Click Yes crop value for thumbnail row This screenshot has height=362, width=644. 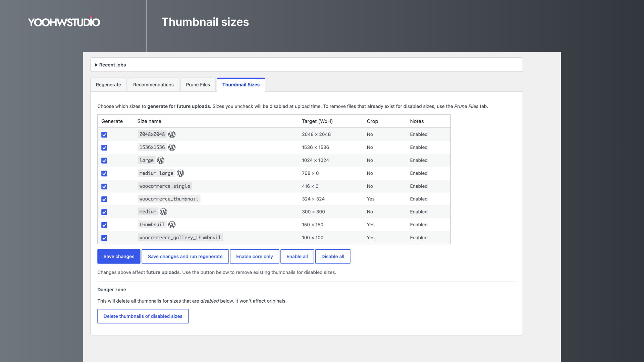coord(371,225)
